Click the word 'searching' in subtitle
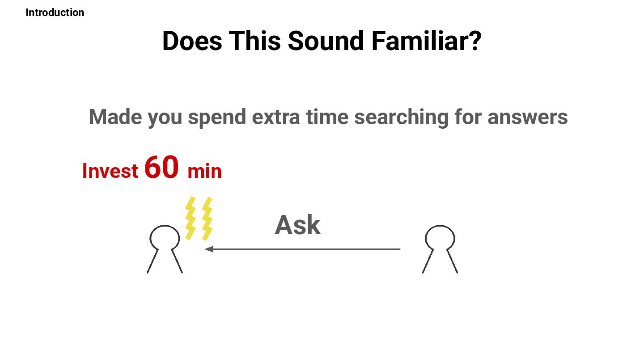This screenshot has width=644, height=362. (x=402, y=118)
